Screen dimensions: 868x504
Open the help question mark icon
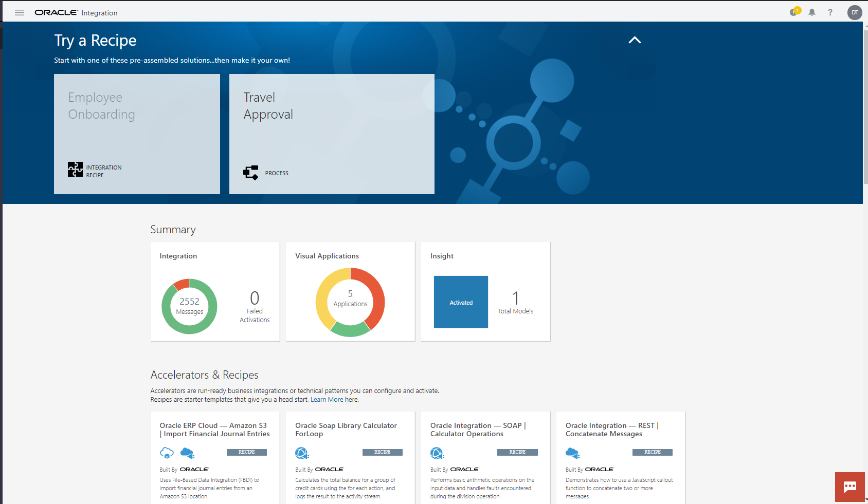tap(830, 12)
